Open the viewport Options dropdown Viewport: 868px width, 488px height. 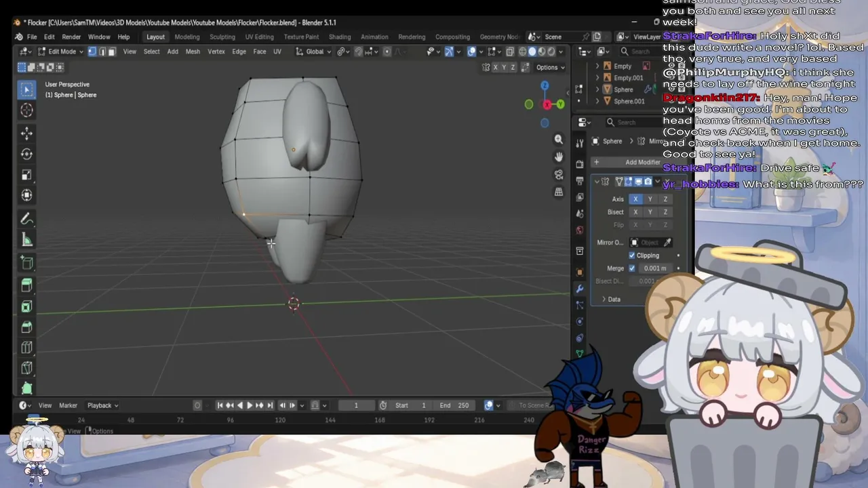pyautogui.click(x=549, y=67)
